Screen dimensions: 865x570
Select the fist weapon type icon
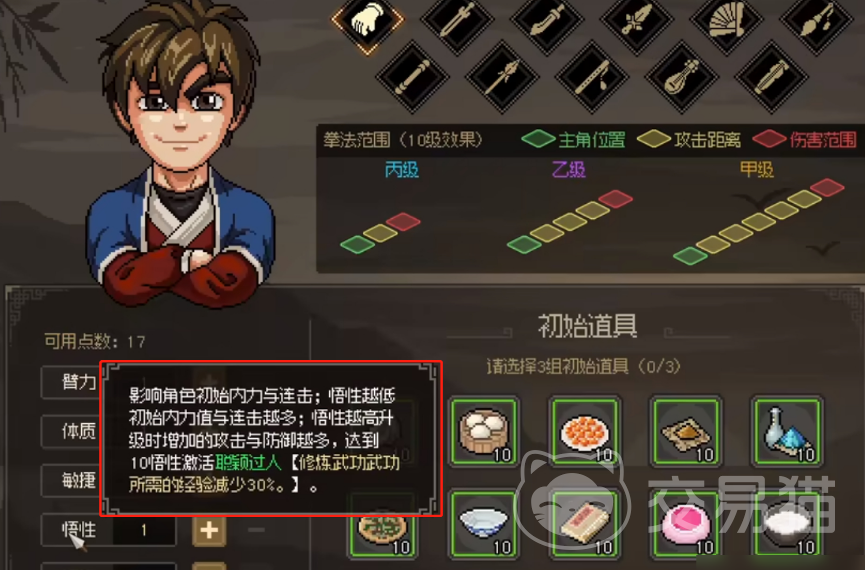[367, 21]
